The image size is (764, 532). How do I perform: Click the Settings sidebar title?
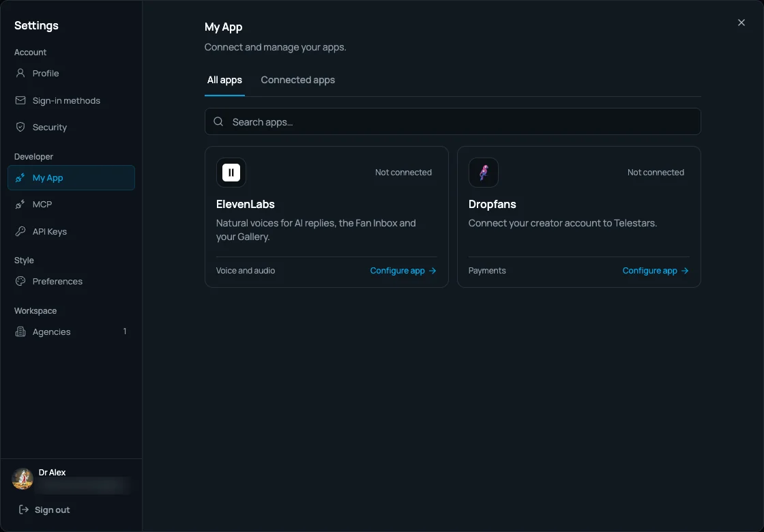pos(36,25)
